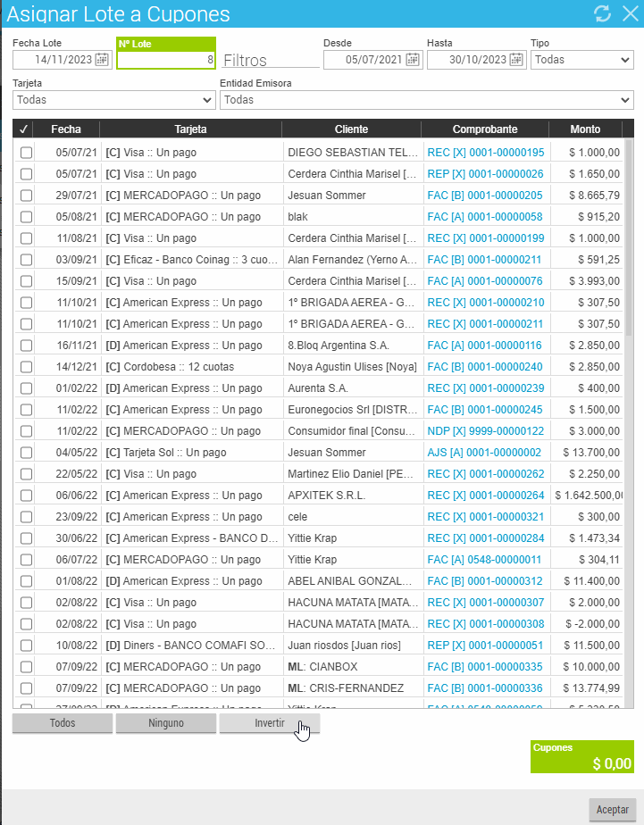Click the Cupones total $ 0,00 box
This screenshot has width=644, height=825.
tap(581, 756)
